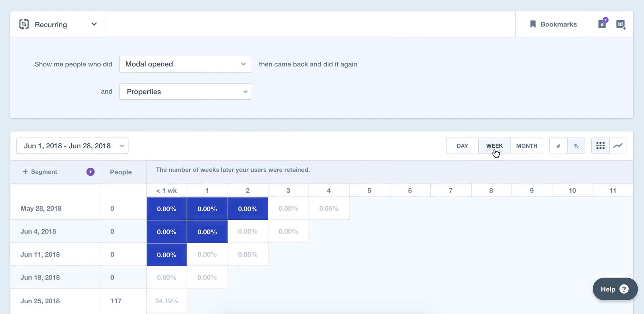Open the Jun 1 - Jun 28 date picker
644x314 pixels.
pos(72,146)
